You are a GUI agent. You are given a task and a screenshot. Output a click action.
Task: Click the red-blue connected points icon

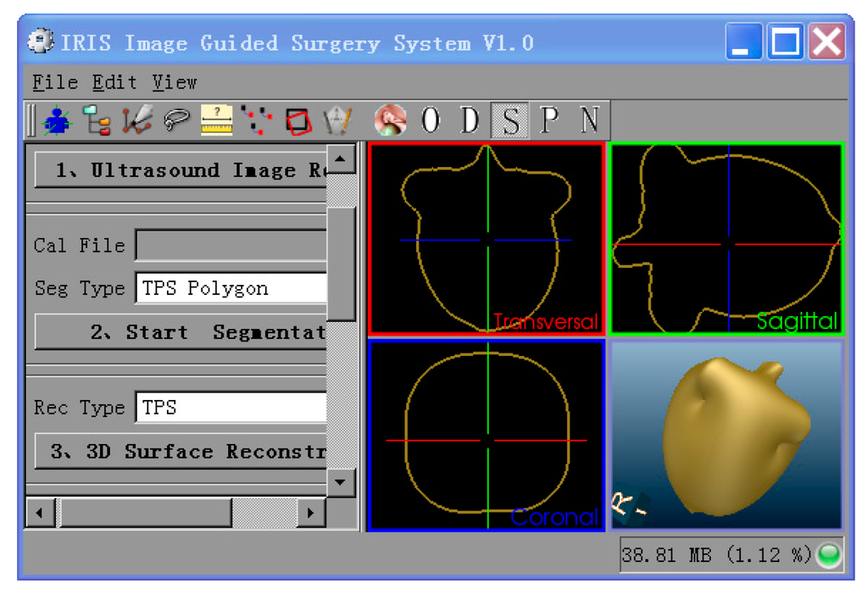(254, 121)
